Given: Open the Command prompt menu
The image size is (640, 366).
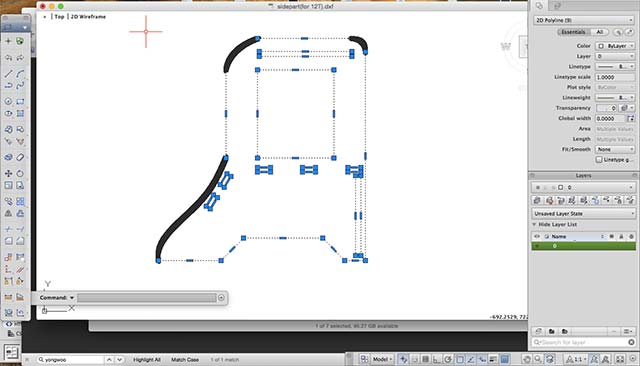Looking at the screenshot, I should click(72, 297).
